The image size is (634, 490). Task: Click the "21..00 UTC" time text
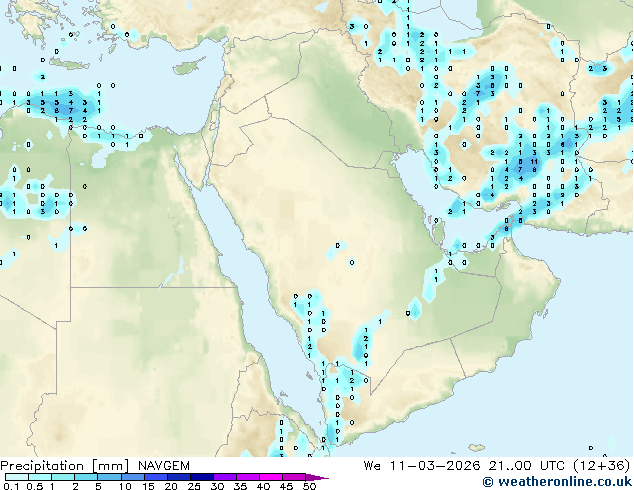click(x=526, y=466)
